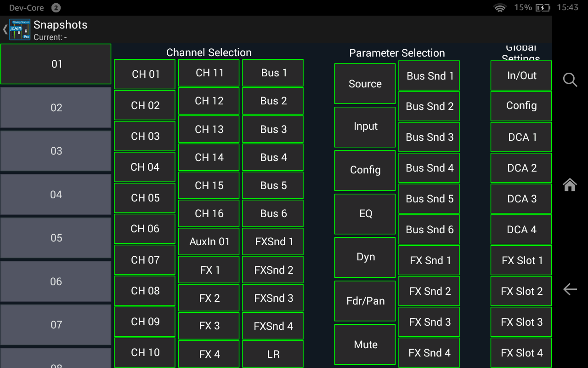This screenshot has height=368, width=588.
Task: Toggle FX Slot 4 global setting
Action: point(521,353)
